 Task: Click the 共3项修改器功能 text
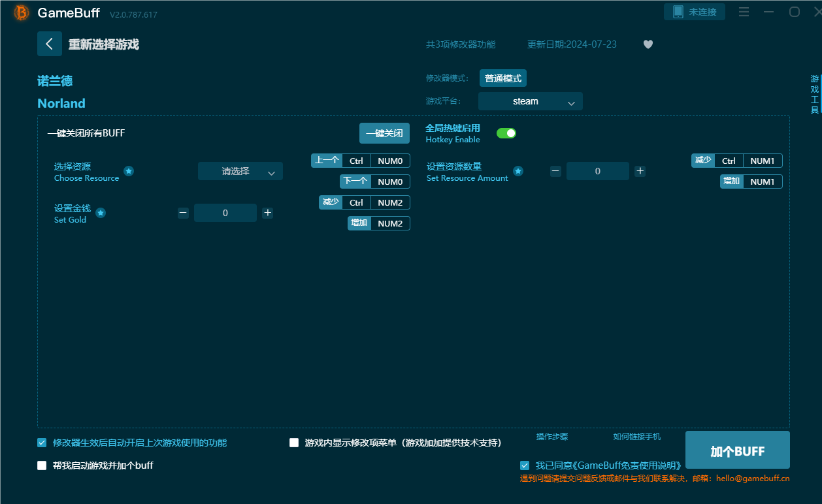point(461,44)
